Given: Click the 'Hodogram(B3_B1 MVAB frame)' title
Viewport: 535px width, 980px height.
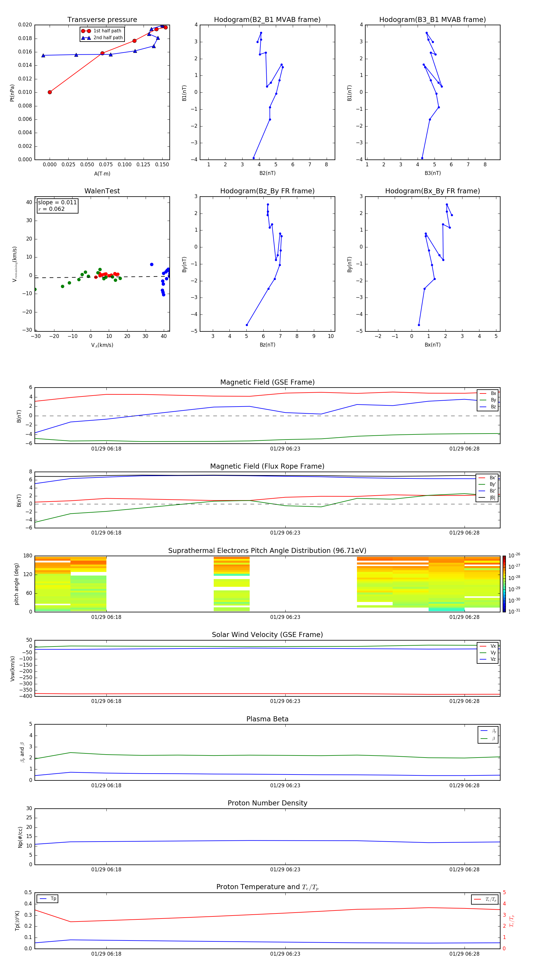Looking at the screenshot, I should [432, 20].
